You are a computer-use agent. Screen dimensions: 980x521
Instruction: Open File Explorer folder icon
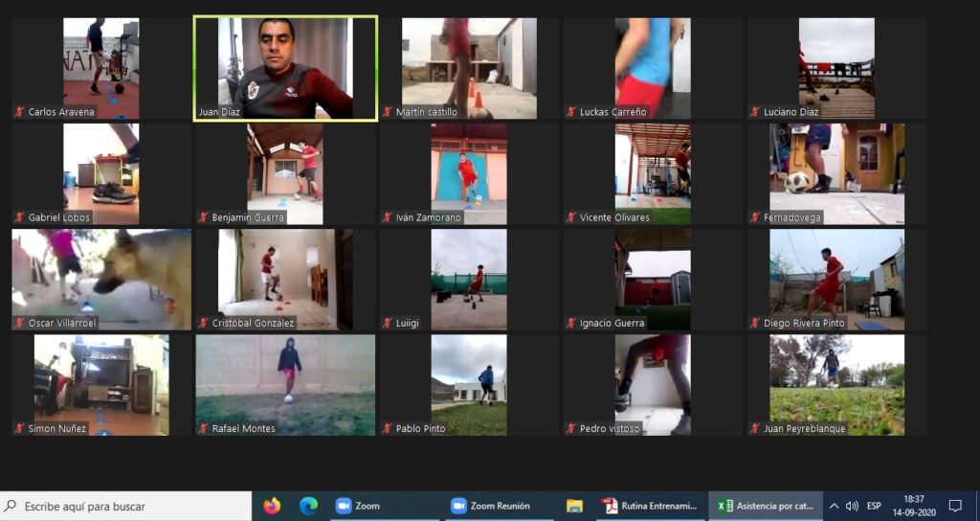[x=574, y=506]
